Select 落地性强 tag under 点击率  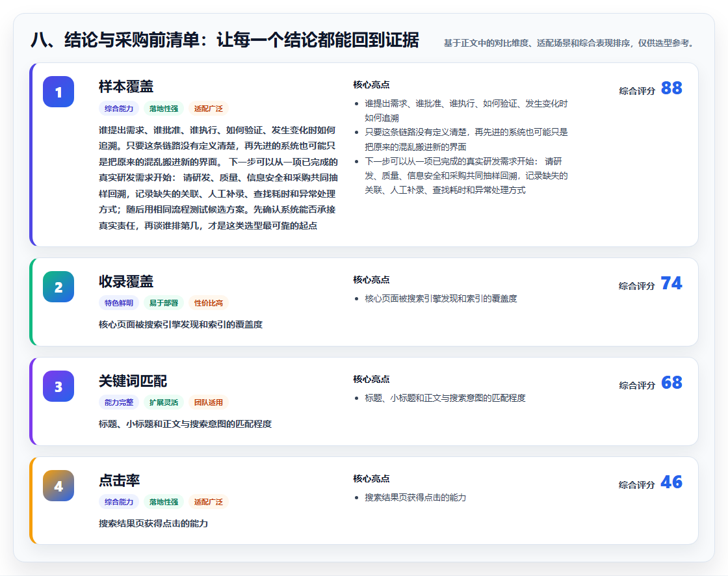(x=164, y=502)
